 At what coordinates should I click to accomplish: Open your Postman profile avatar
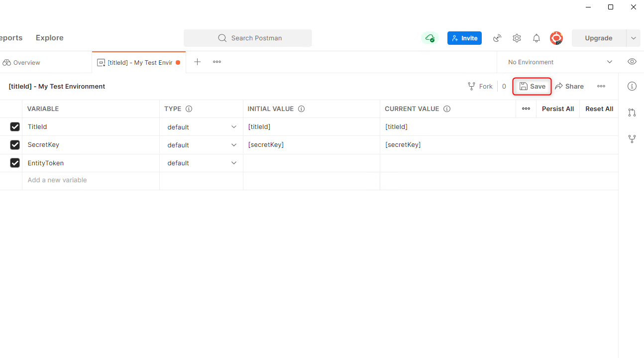click(x=556, y=38)
